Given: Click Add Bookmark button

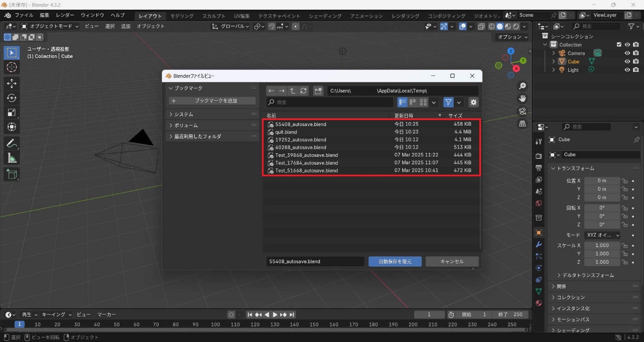Looking at the screenshot, I should click(x=213, y=101).
